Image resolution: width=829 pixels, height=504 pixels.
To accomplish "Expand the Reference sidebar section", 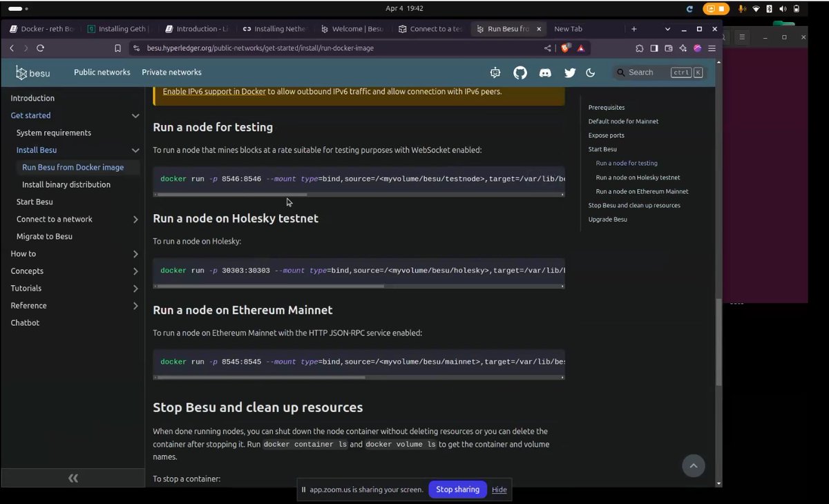I will [135, 306].
